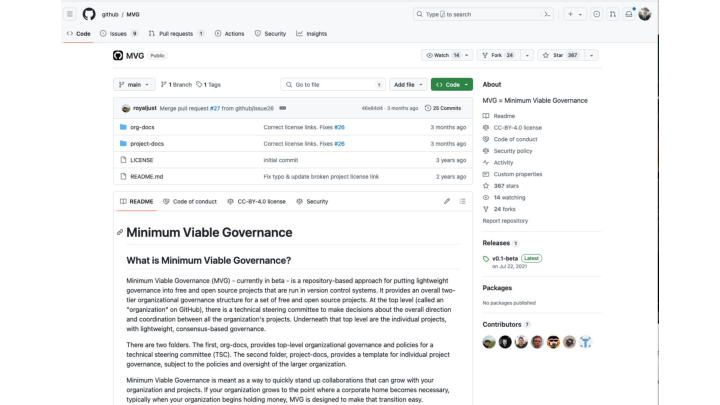Open command palette icon in search
Screen dimensions: 720x405
pyautogui.click(x=547, y=14)
